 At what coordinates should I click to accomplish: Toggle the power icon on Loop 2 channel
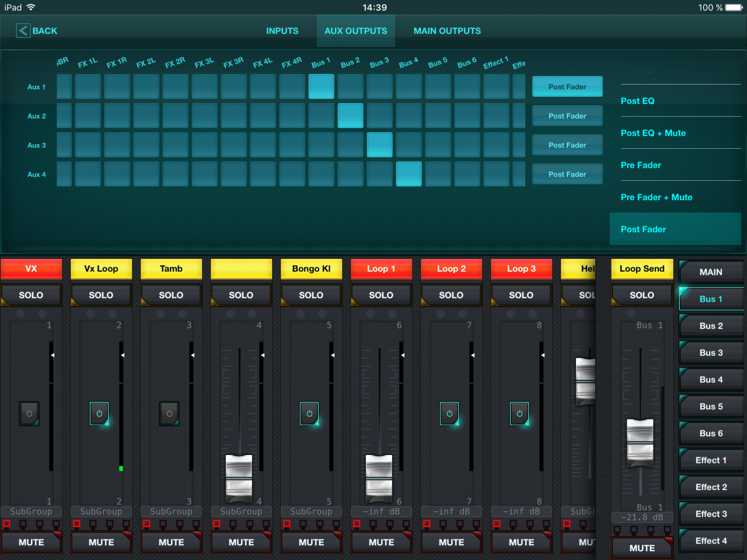coord(449,414)
